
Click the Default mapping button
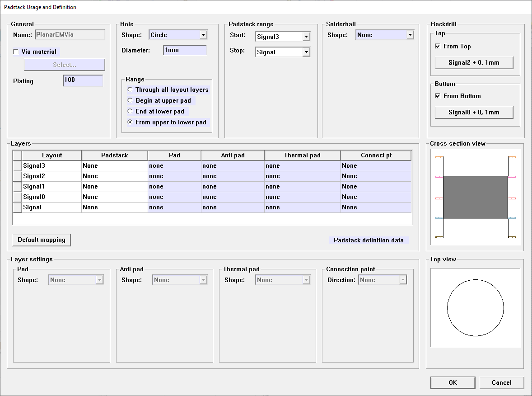[x=41, y=240]
